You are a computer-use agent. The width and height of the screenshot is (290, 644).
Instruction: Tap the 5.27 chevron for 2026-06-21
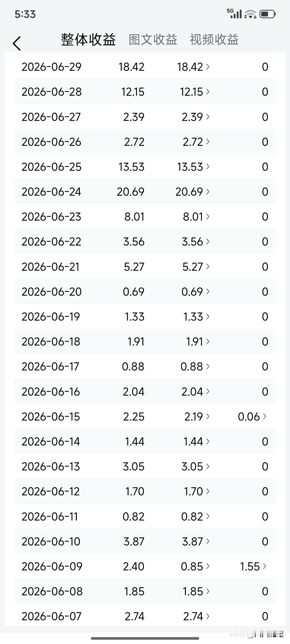pos(208,266)
